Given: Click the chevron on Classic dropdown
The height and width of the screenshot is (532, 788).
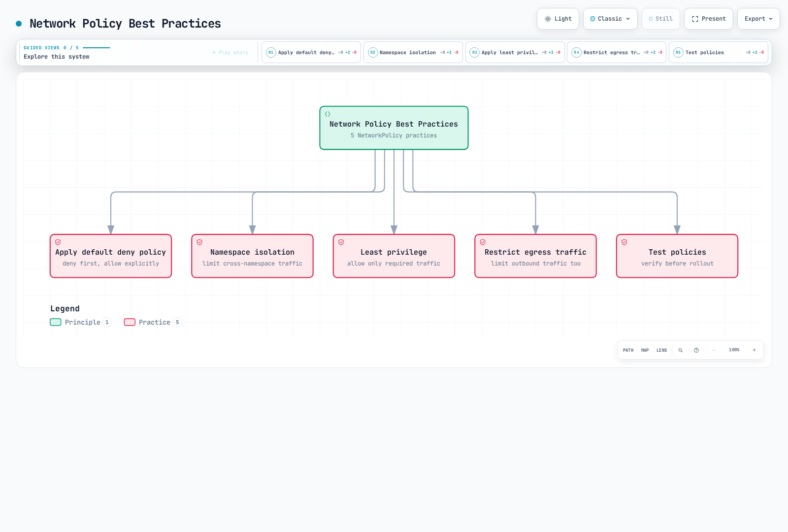Looking at the screenshot, I should 628,19.
